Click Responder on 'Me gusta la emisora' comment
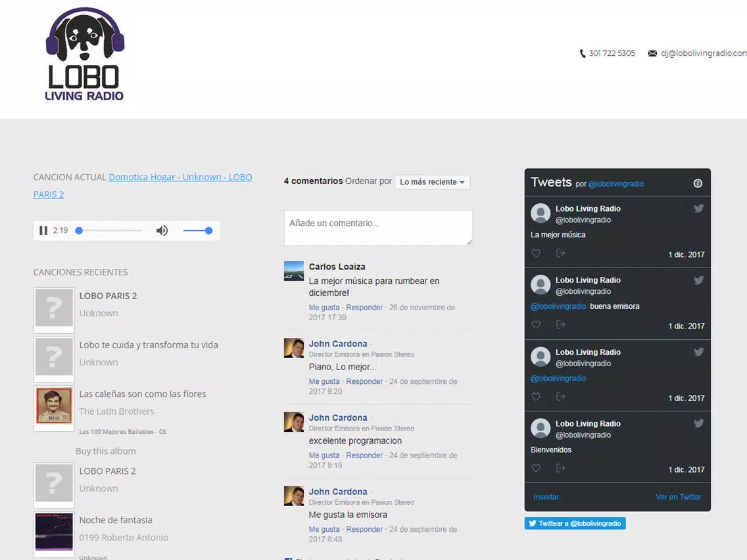The image size is (747, 560). [x=364, y=529]
